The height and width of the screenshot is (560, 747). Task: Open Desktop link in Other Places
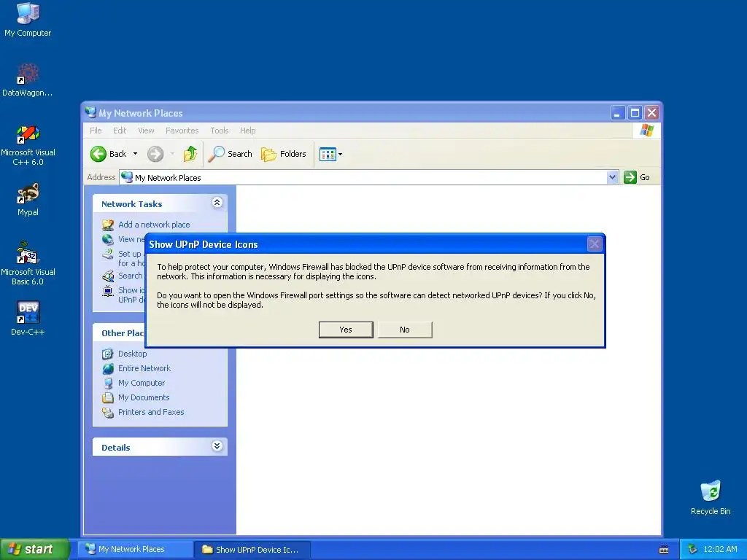(133, 354)
